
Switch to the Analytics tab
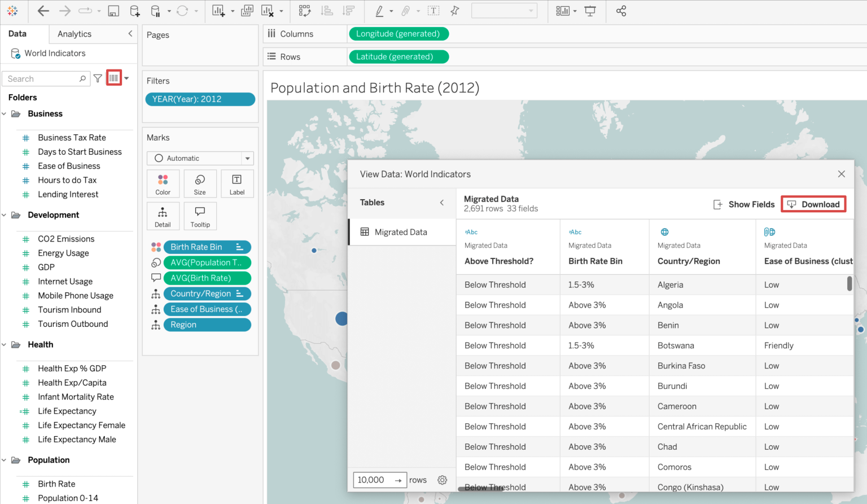point(74,34)
